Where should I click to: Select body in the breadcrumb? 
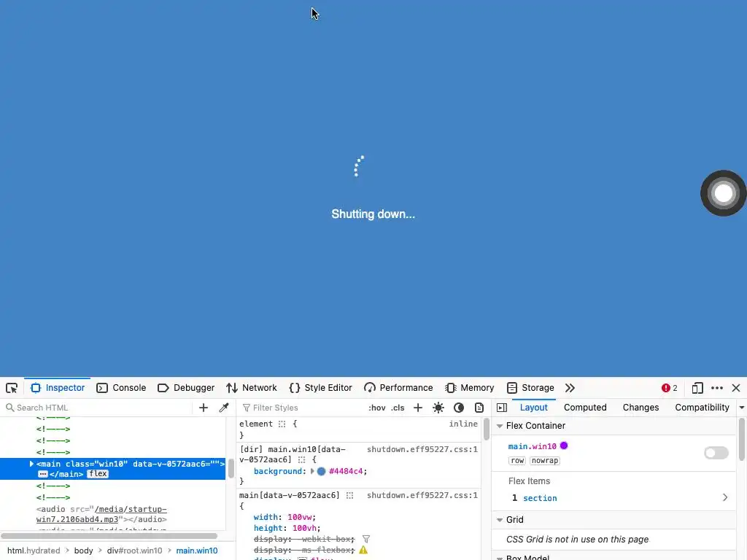click(x=83, y=551)
